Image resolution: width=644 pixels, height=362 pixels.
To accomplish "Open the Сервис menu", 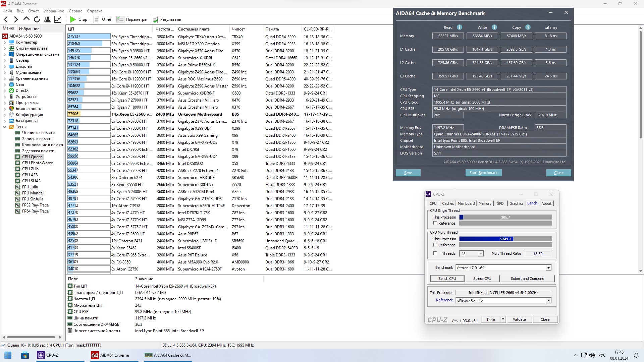I will point(75,11).
